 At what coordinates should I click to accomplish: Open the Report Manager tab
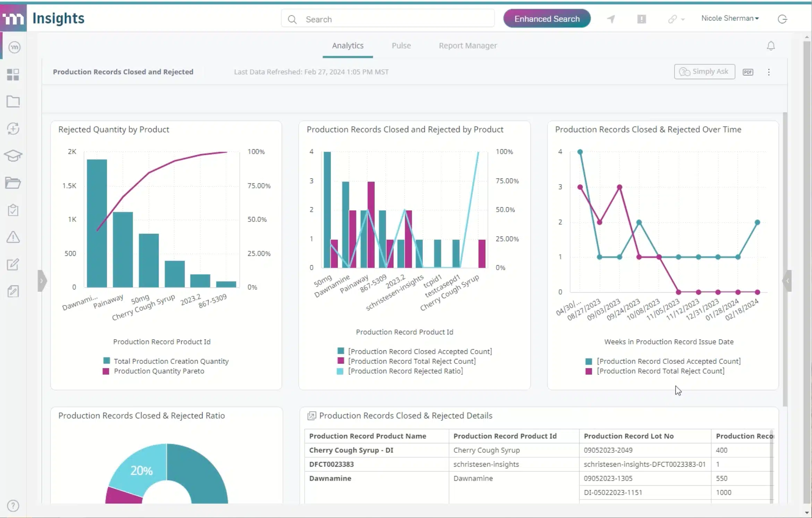468,45
